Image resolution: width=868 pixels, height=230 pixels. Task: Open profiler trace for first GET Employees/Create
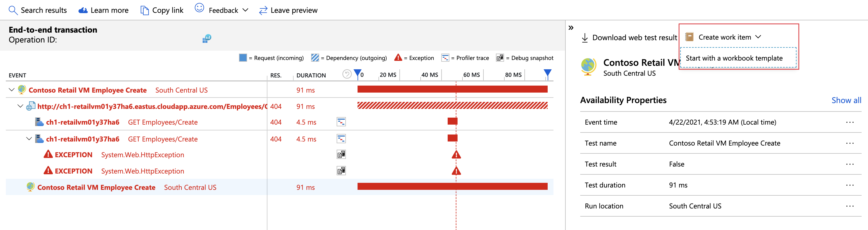[341, 122]
